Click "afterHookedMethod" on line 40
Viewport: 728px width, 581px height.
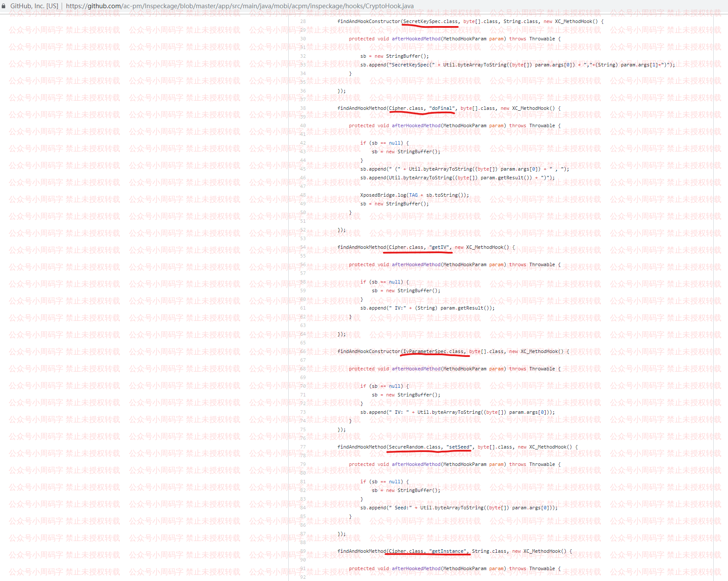click(416, 125)
